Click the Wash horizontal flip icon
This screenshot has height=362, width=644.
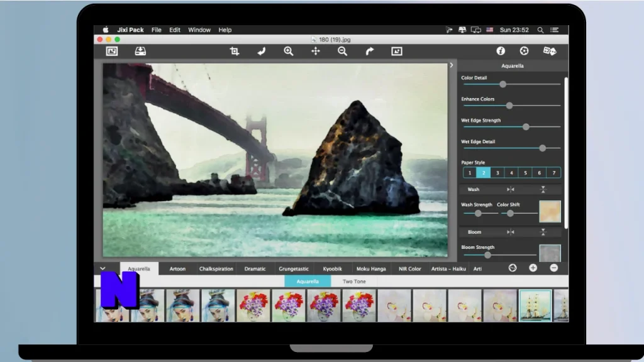[511, 189]
